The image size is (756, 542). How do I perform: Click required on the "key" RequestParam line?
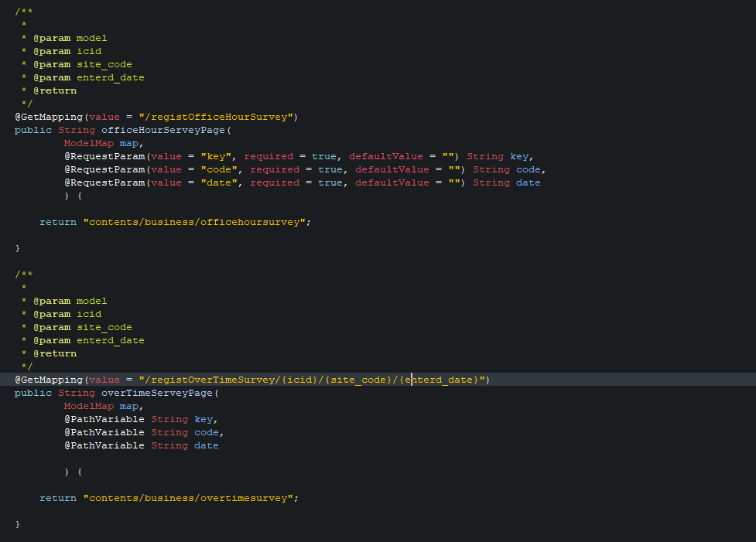click(269, 157)
